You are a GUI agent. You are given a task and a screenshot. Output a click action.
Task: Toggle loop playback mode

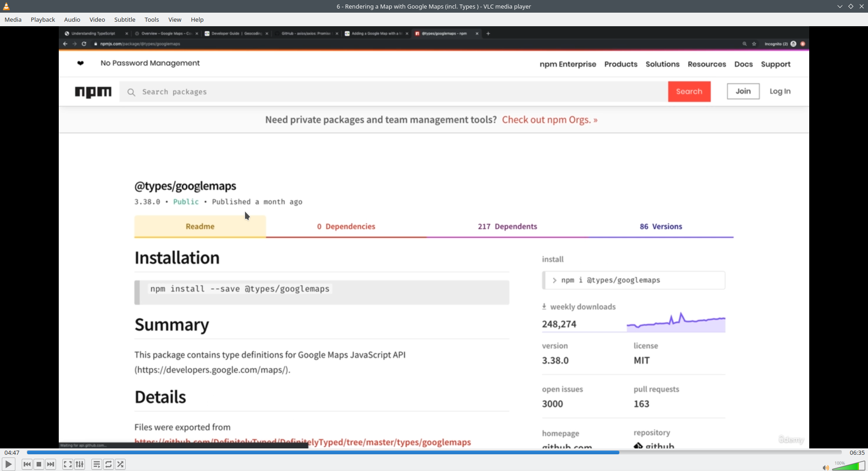108,464
